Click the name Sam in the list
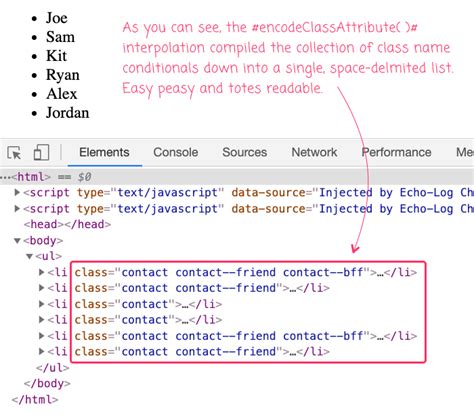The height and width of the screenshot is (415, 474). [x=60, y=37]
